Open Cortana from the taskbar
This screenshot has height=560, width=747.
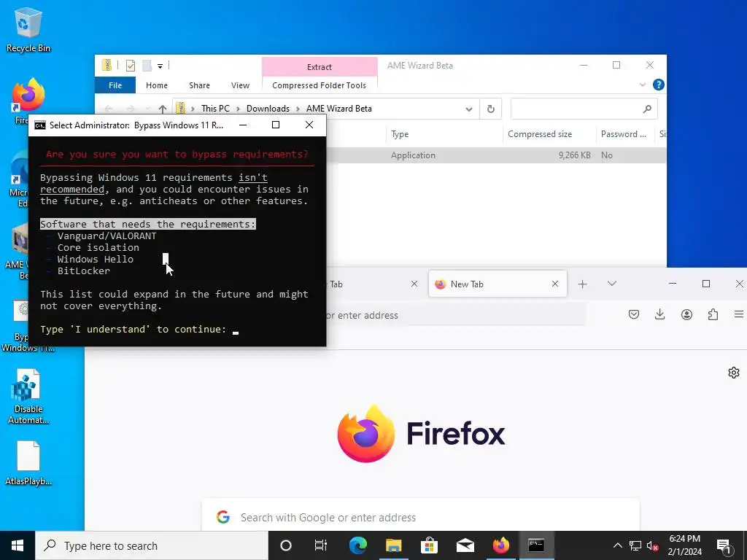(x=285, y=545)
